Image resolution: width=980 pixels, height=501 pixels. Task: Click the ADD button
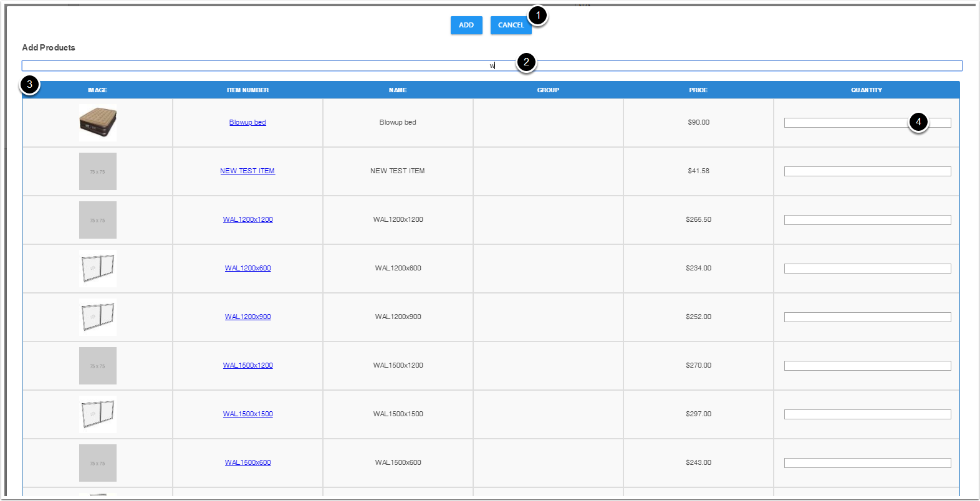pos(466,25)
